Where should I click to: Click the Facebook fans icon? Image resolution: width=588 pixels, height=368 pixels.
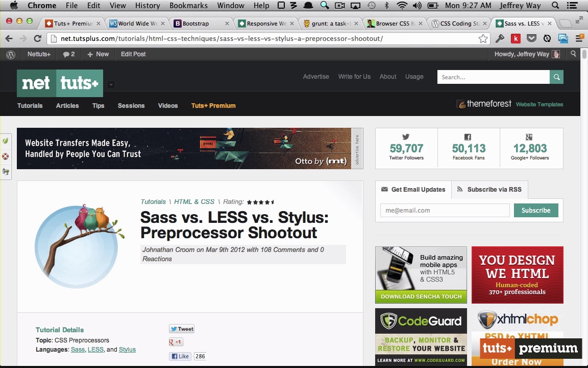(468, 137)
